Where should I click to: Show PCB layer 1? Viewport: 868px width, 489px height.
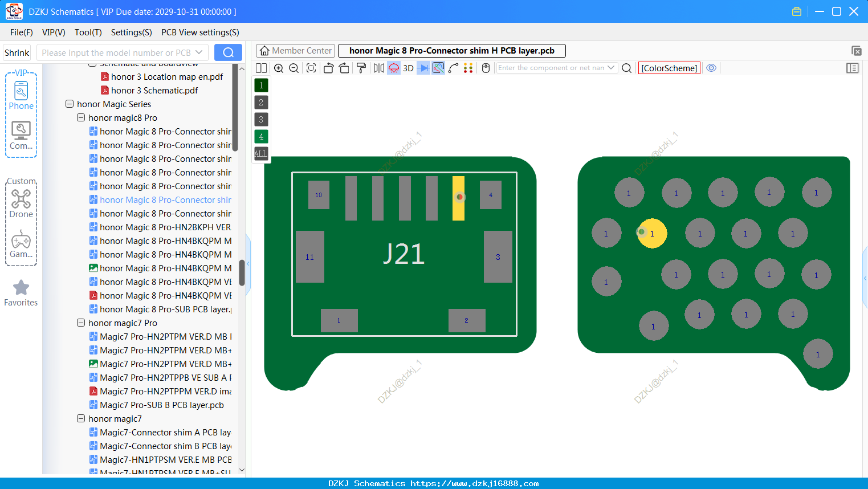coord(261,85)
